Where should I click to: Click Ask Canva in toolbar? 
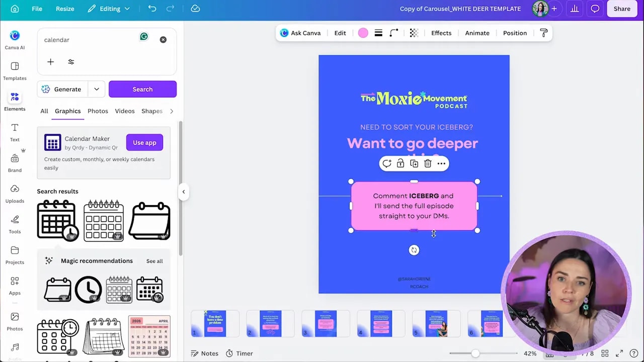coord(300,33)
